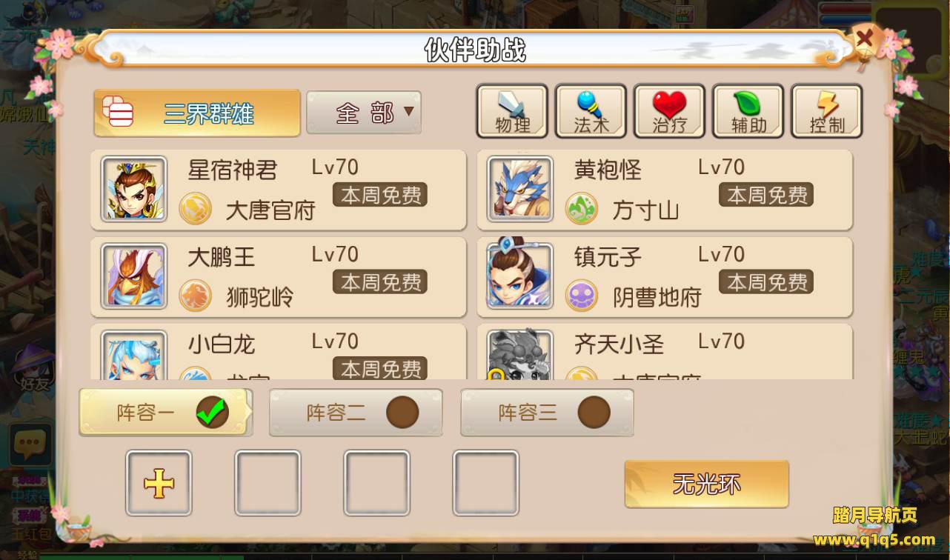This screenshot has height=560, width=950.
Task: Tap the 大鹏王 bird portrait
Action: coord(134,276)
